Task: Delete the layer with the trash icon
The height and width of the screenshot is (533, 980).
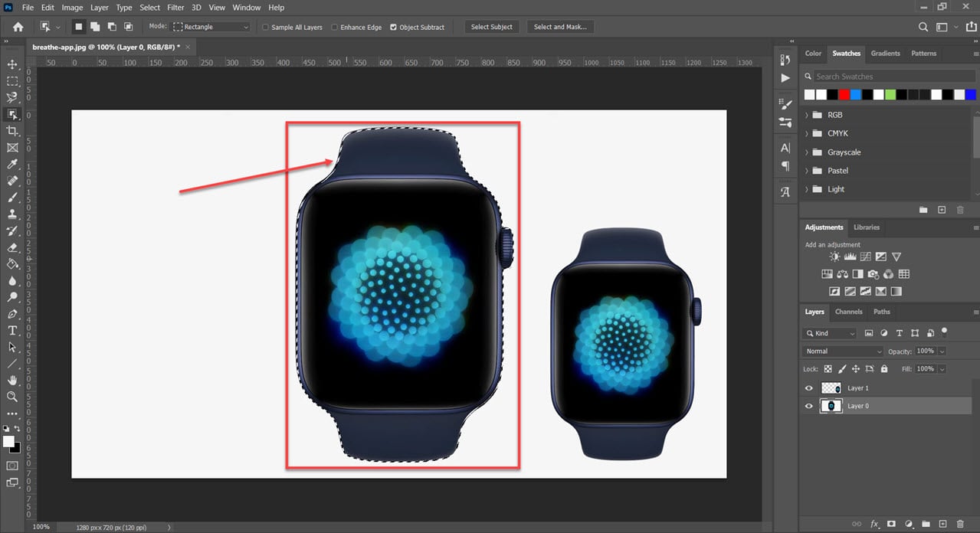Action: click(960, 525)
